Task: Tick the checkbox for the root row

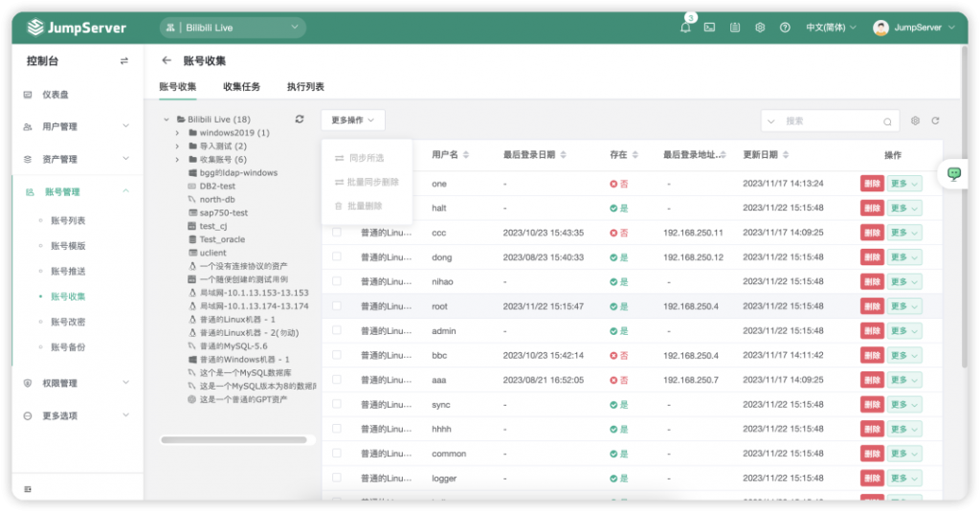Action: pyautogui.click(x=336, y=305)
